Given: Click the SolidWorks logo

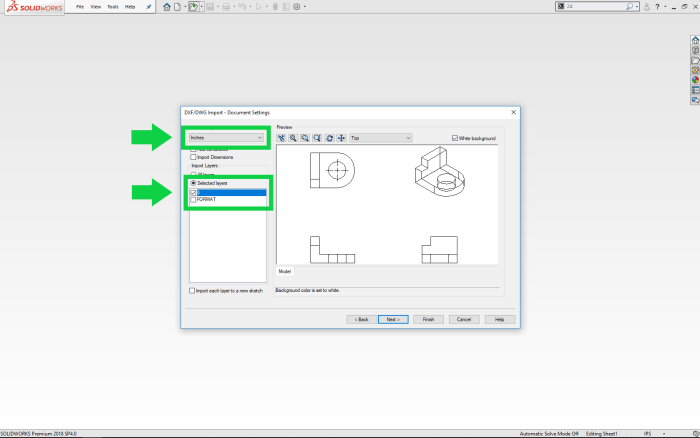Looking at the screenshot, I should (34, 7).
